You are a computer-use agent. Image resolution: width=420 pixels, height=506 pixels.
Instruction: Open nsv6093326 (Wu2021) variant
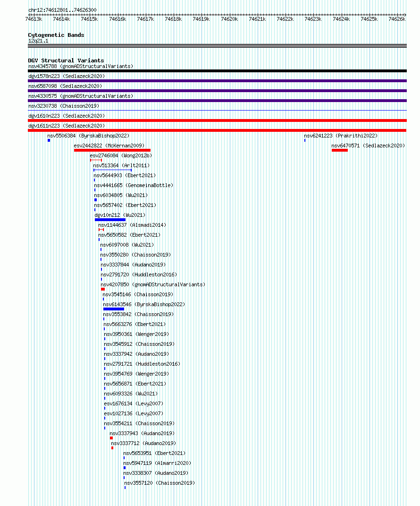pyautogui.click(x=131, y=394)
